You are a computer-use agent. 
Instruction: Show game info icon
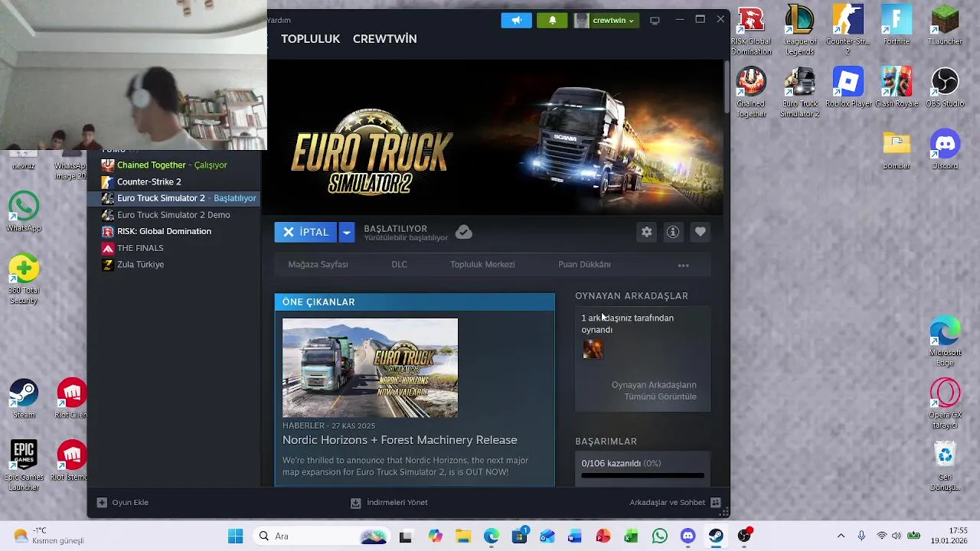coord(673,232)
